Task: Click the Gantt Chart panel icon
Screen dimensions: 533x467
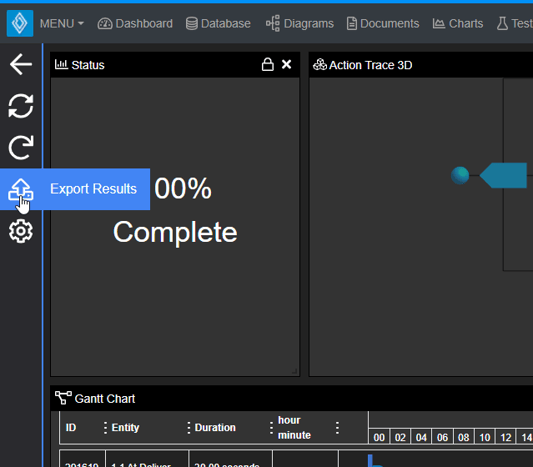Action: click(x=63, y=398)
